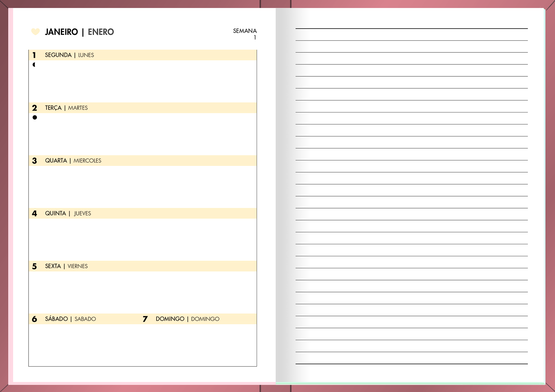This screenshot has height=392, width=555.
Task: Click the SEMANA 1 week label
Action: click(x=245, y=34)
